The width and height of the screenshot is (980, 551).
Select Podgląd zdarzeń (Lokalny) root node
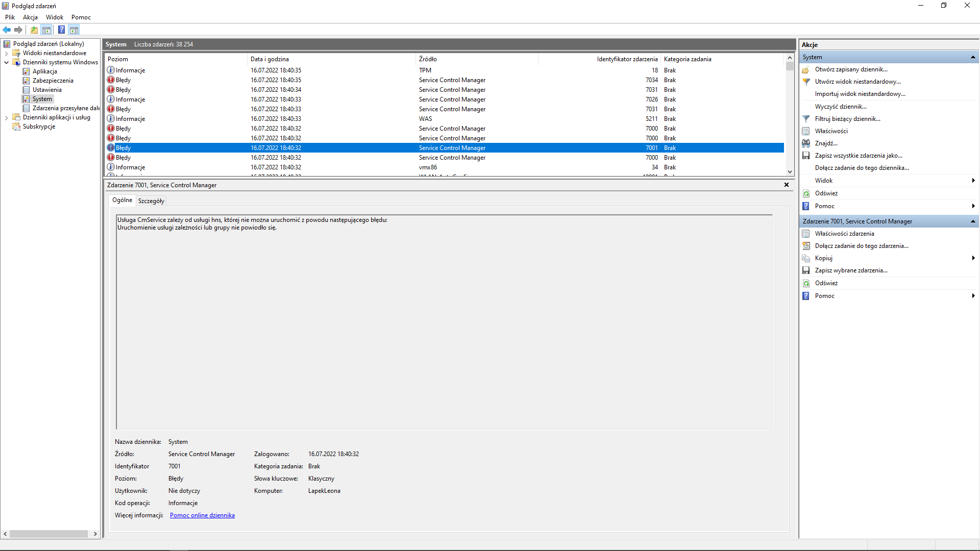click(x=48, y=44)
